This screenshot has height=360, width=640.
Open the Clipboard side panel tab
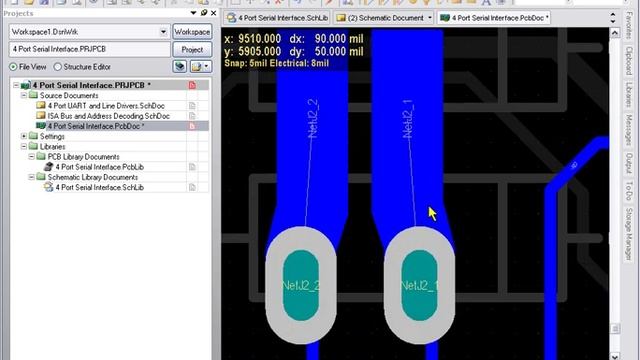pos(628,60)
